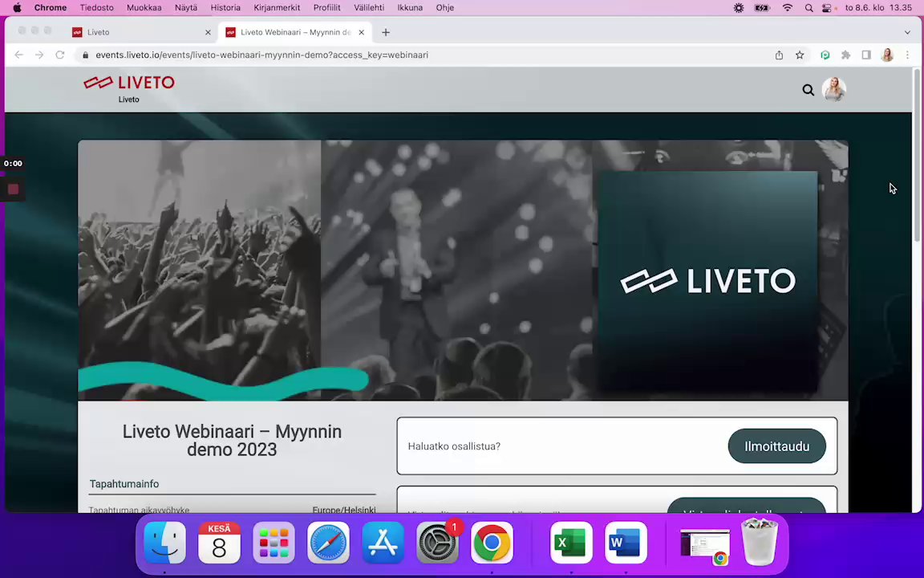The height and width of the screenshot is (578, 924).
Task: Open Launchpad from the Dock
Action: 274,543
